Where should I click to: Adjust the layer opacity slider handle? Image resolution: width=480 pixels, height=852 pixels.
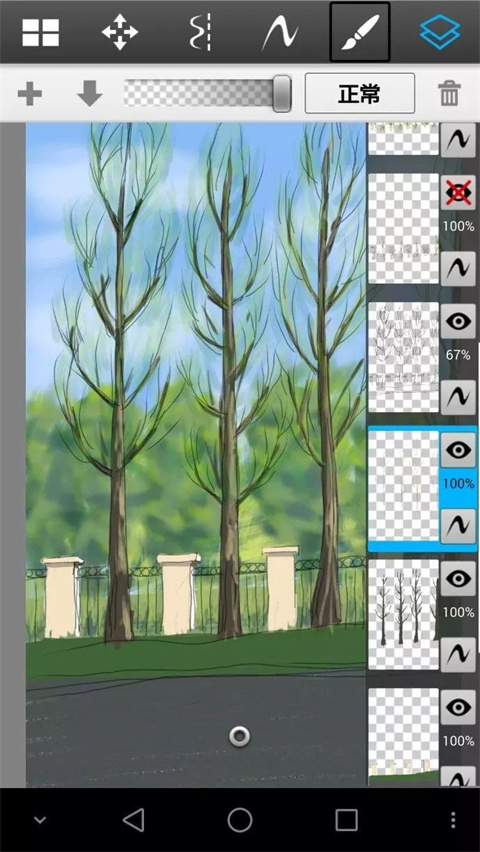(x=282, y=93)
